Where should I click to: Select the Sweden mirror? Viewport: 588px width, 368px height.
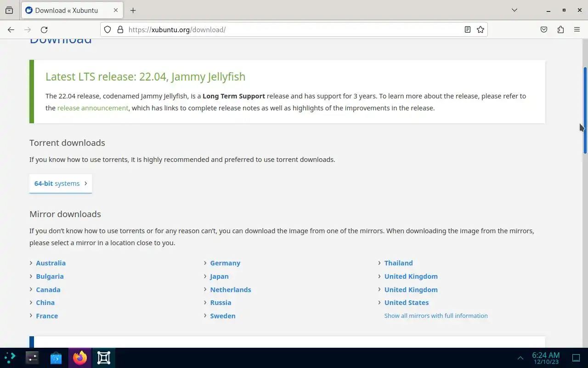click(x=223, y=316)
